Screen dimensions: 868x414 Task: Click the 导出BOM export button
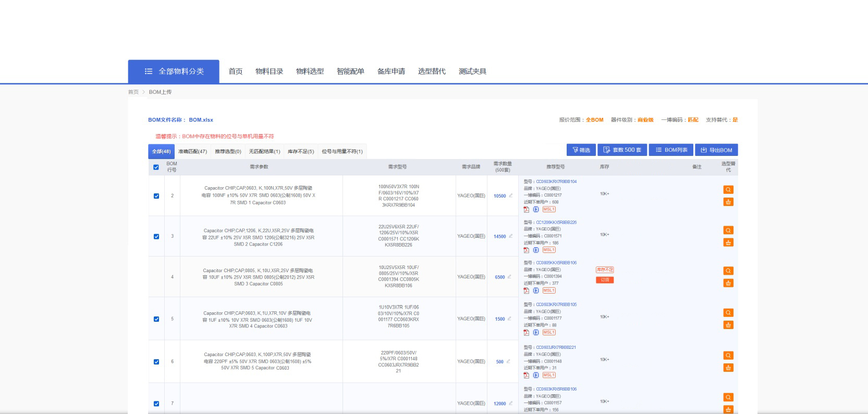tap(716, 150)
